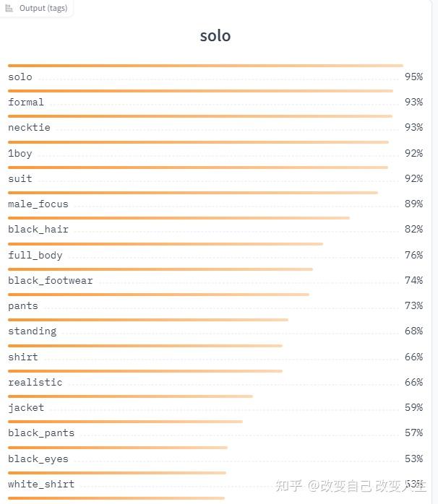Image resolution: width=438 pixels, height=504 pixels.
Task: Click the 'black_footwear' tag label
Action: [51, 281]
